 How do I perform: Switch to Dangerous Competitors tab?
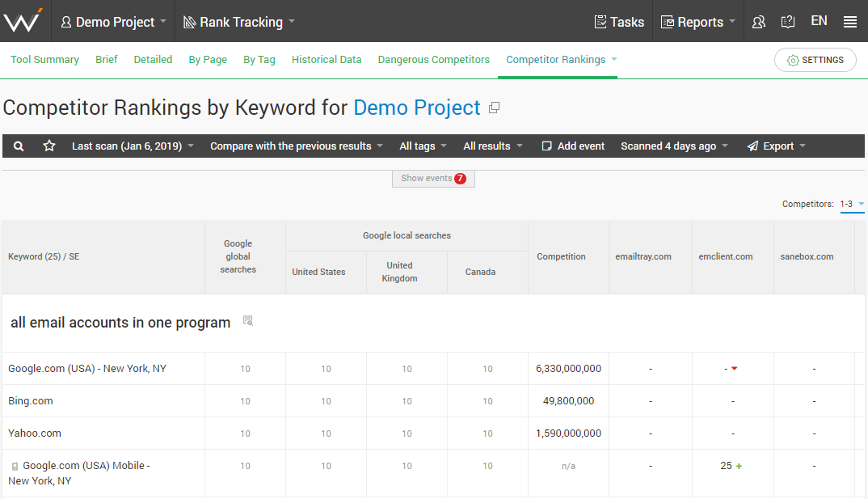[433, 59]
